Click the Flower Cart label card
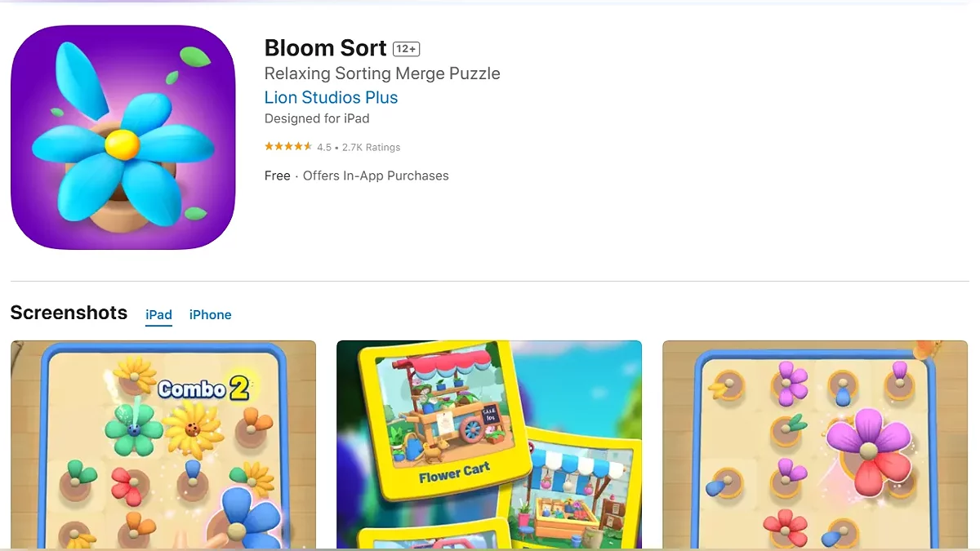Screen dimensions: 980x551 tap(443, 420)
